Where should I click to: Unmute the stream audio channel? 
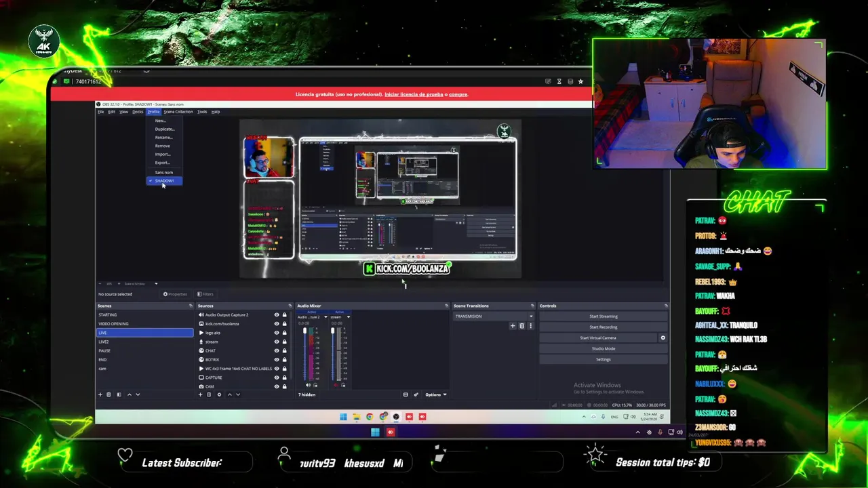click(x=336, y=385)
